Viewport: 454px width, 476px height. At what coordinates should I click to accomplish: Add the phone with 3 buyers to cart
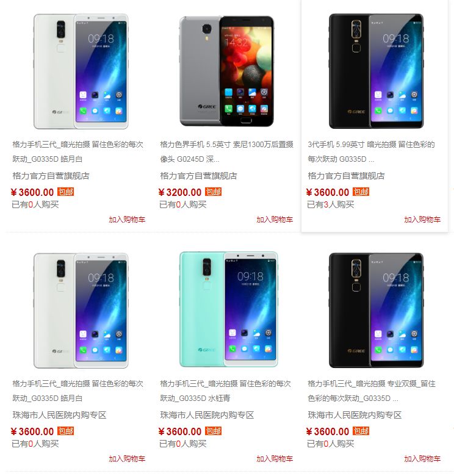tap(422, 220)
